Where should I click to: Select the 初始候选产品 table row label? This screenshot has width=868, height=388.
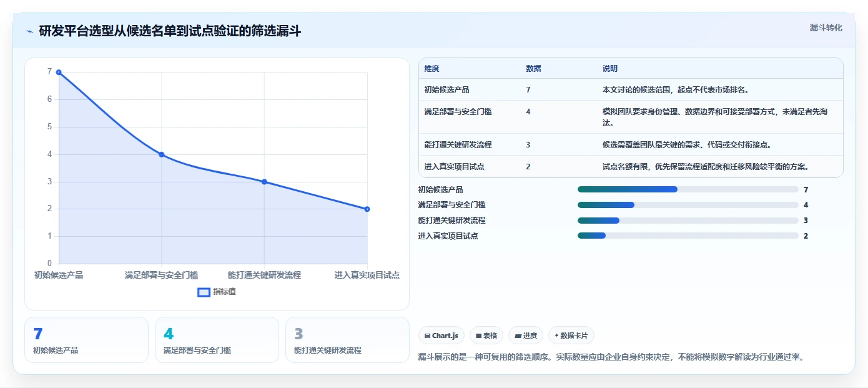coord(446,90)
